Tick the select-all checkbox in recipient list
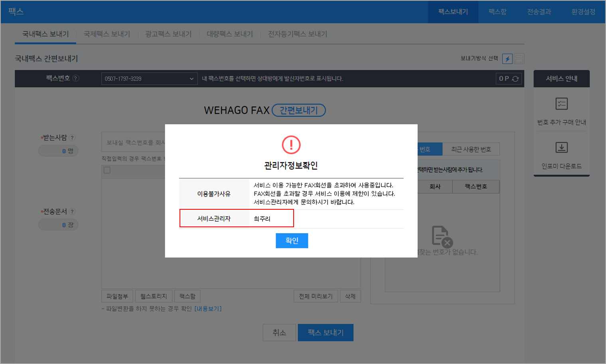This screenshot has width=606, height=364. pos(107,170)
